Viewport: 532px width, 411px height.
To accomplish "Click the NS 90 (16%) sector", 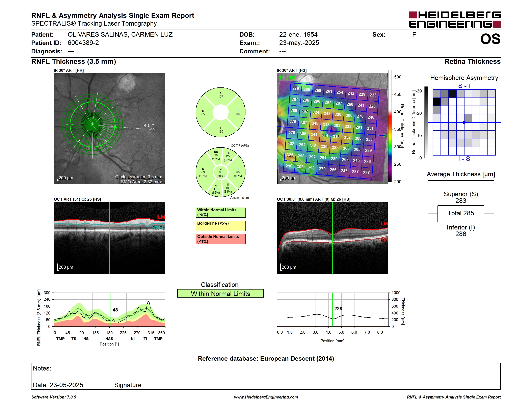I will tap(216, 155).
